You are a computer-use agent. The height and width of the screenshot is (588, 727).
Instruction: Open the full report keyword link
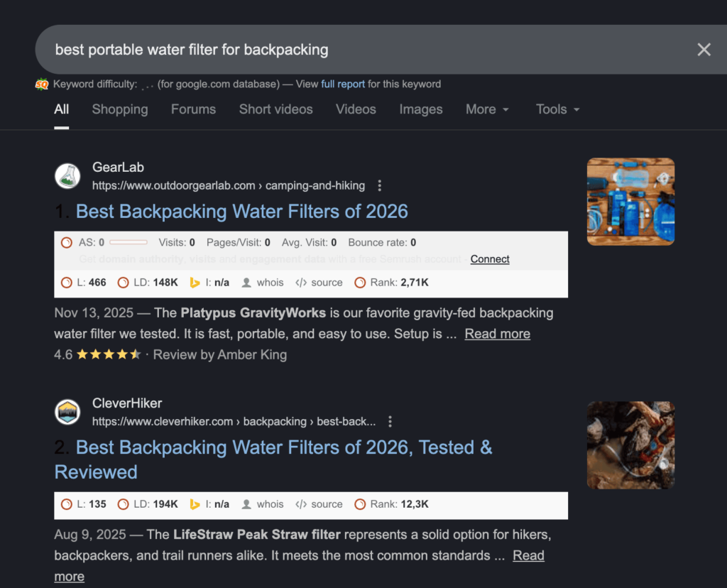point(343,85)
